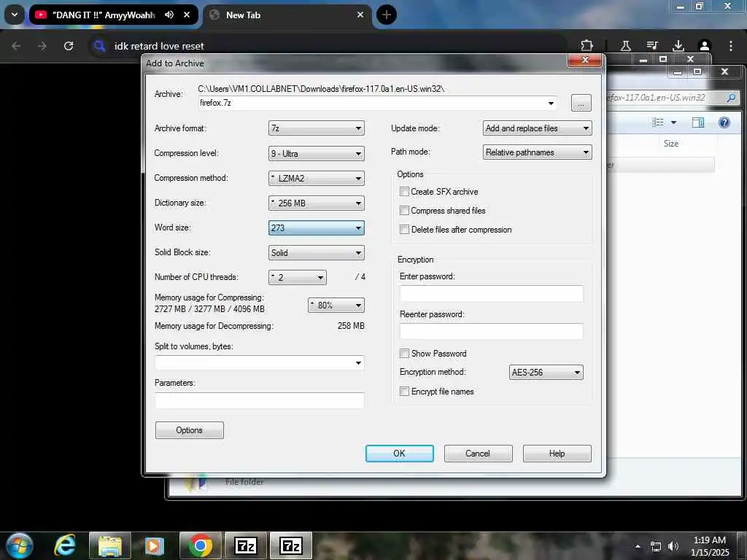Switch to the first 7z taskbar window

(x=245, y=545)
